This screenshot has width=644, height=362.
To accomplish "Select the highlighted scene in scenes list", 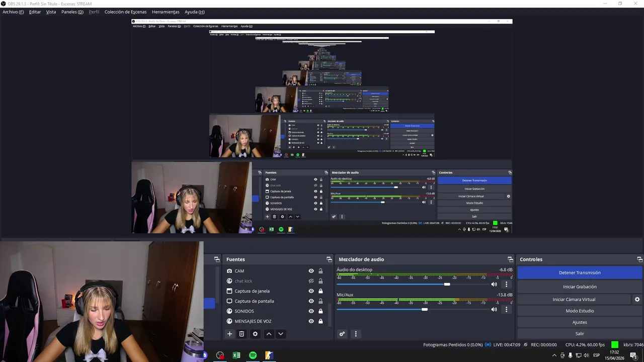I will pyautogui.click(x=209, y=303).
